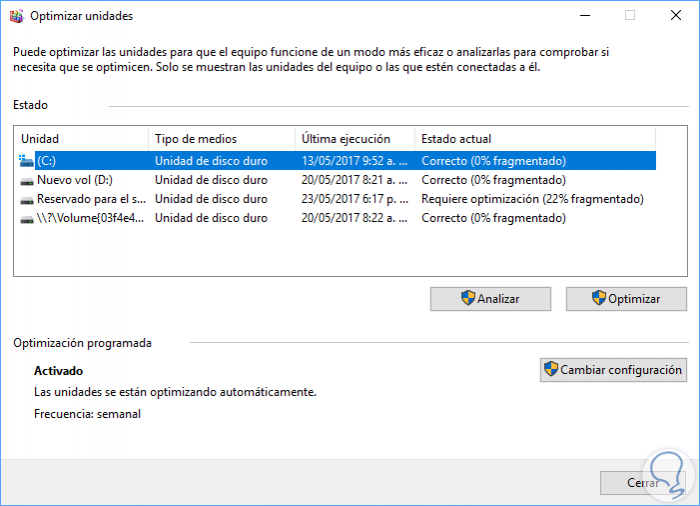700x506 pixels.
Task: Select the (C:) drive icon
Action: pos(26,161)
